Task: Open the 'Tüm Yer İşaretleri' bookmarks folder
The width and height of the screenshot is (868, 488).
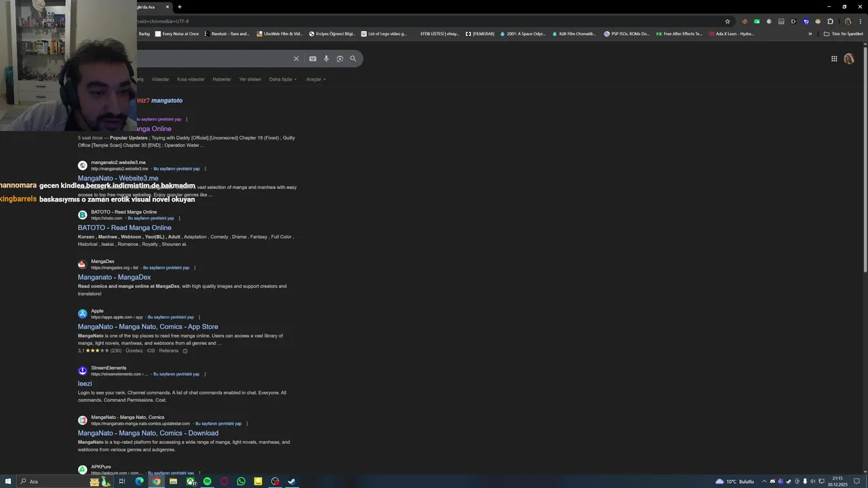Action: pos(843,34)
